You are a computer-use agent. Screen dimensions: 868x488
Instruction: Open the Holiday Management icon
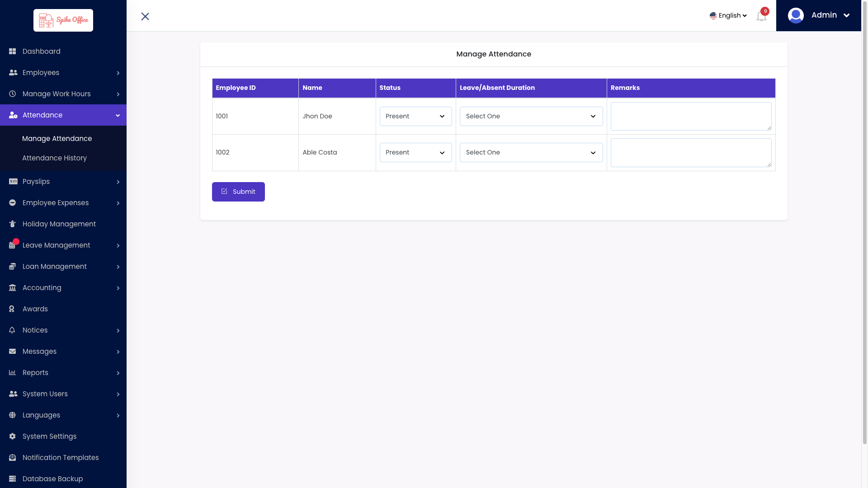pyautogui.click(x=13, y=224)
